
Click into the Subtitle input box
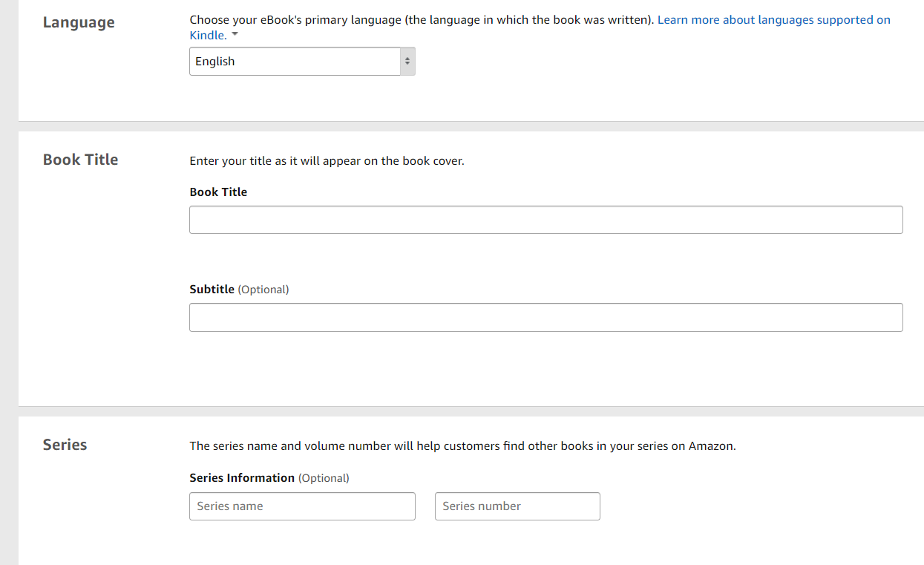click(x=545, y=317)
